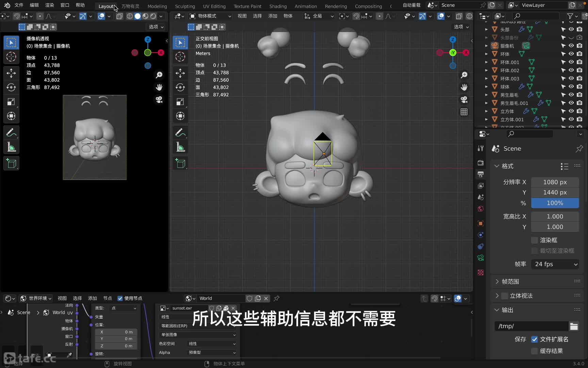Click the outliner search field
Viewport: 588px width, 368px height.
pos(536,16)
